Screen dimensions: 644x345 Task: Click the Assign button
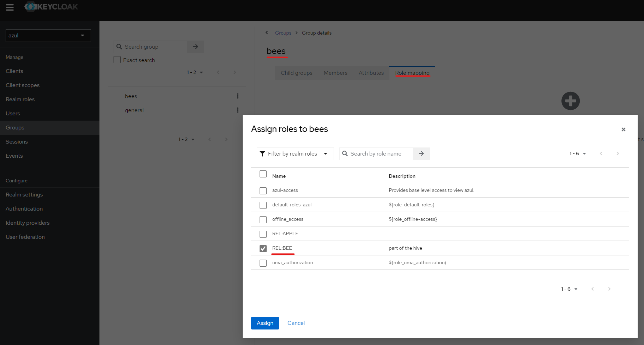tap(265, 323)
